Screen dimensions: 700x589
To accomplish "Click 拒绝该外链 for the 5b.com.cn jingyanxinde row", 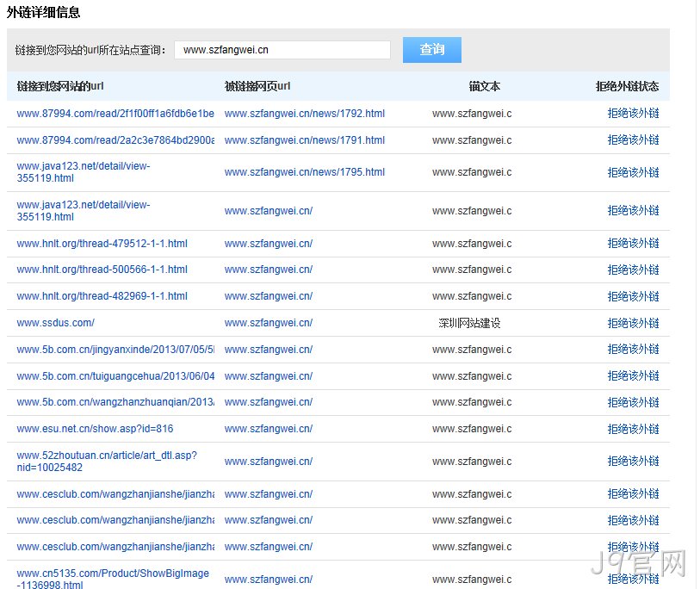I will (633, 350).
